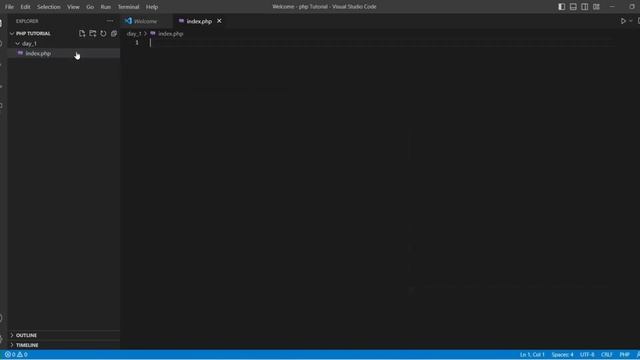Click the EXPLORER panel title
The height and width of the screenshot is (360, 640).
27,21
